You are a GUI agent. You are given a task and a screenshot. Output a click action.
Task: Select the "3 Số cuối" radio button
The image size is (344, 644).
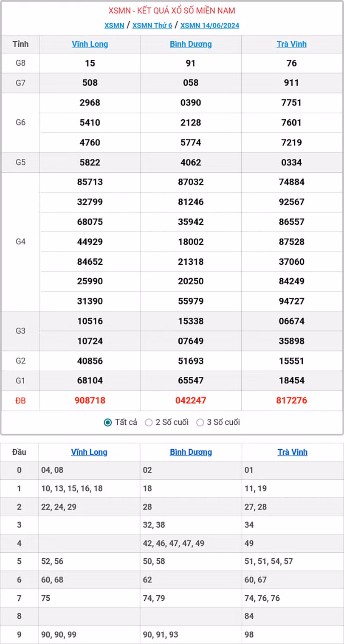click(x=199, y=422)
